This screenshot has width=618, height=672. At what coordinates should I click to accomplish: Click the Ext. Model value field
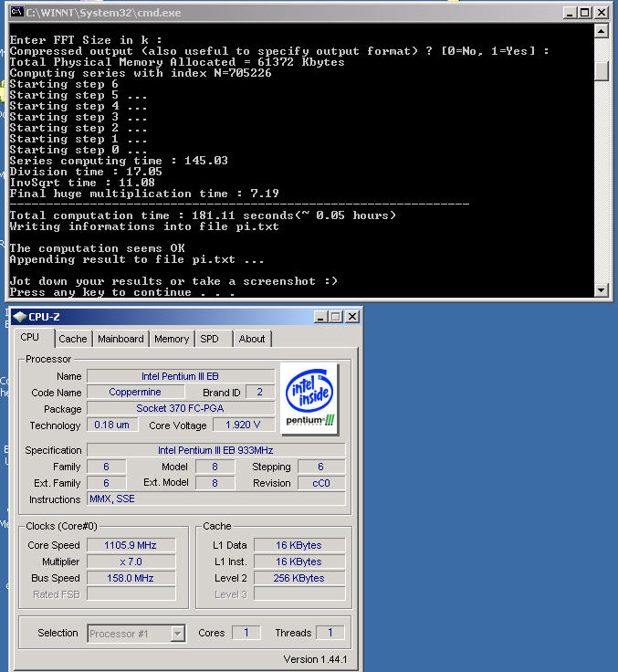point(215,483)
